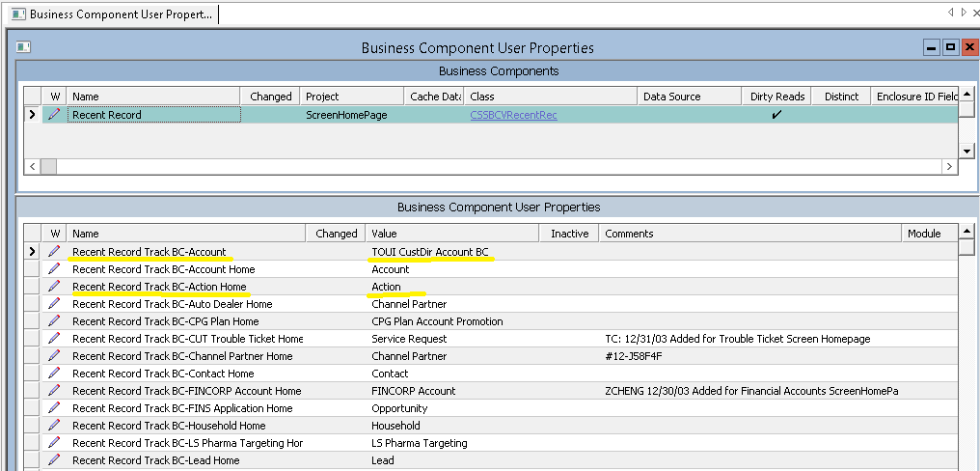The width and height of the screenshot is (980, 471).
Task: Click the tab scroll right arrow at top
Action: pos(963,13)
